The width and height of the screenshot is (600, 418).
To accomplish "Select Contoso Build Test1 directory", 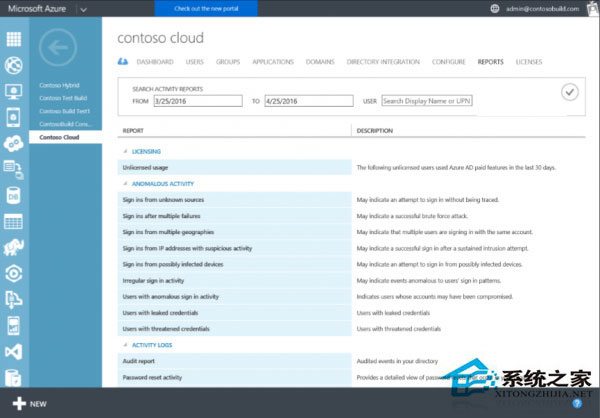I will tap(65, 111).
